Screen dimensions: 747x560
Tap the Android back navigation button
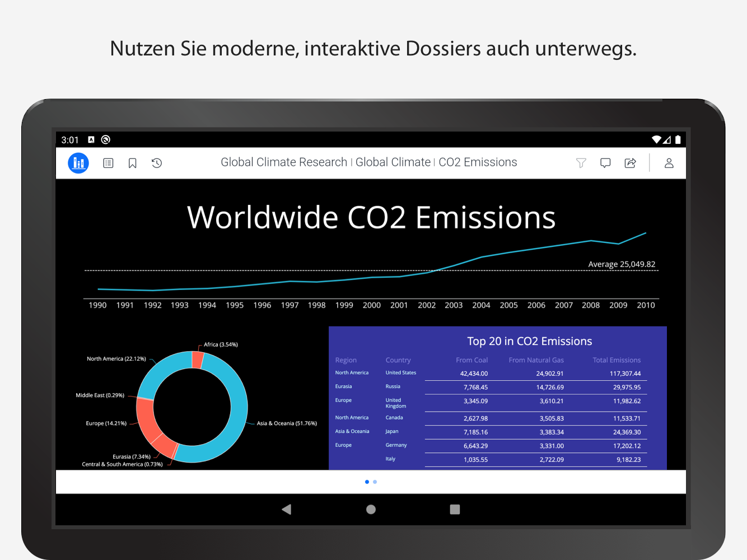[287, 509]
